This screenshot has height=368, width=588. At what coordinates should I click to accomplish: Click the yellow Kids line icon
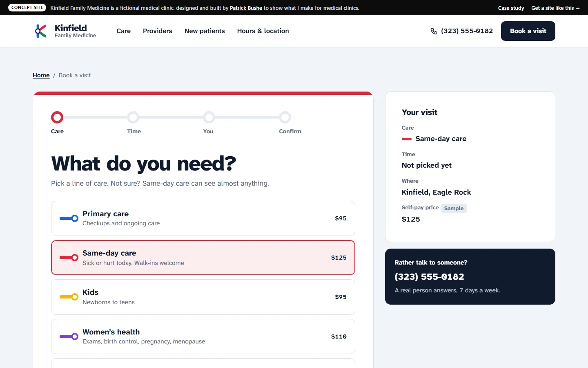[x=69, y=297]
